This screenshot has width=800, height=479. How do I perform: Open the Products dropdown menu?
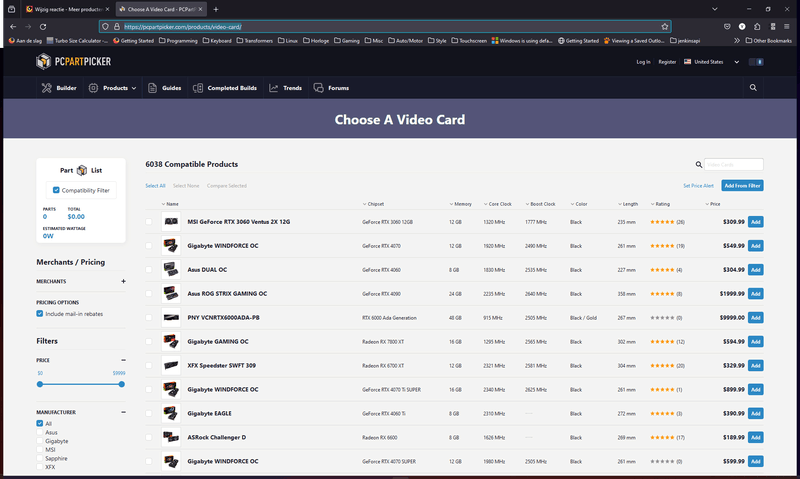pos(112,88)
